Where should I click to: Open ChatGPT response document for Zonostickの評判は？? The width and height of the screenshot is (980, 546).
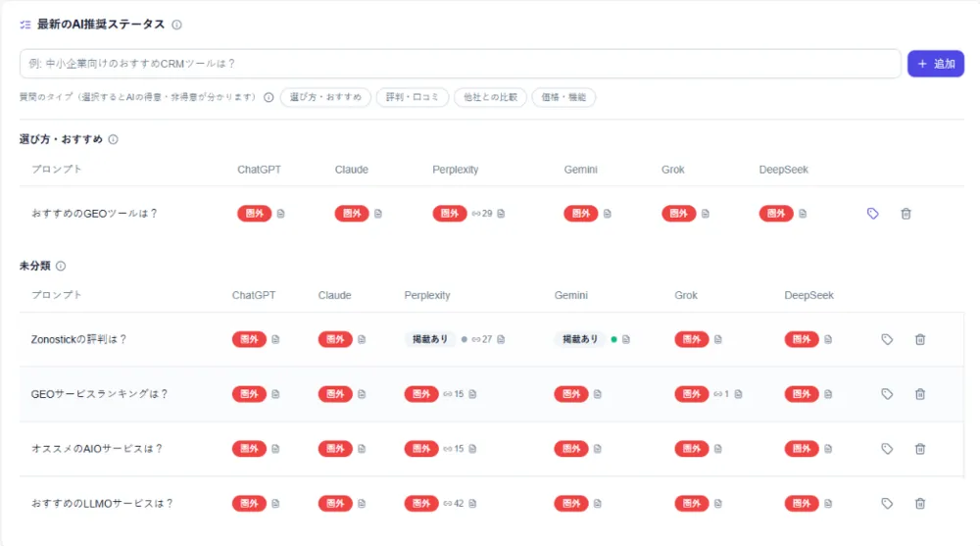[x=275, y=339]
